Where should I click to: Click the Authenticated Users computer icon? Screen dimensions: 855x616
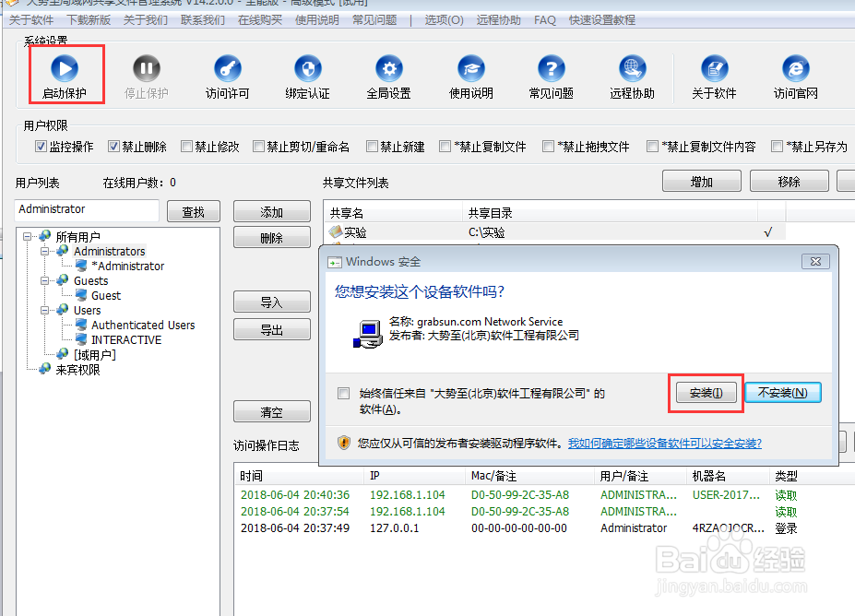81,325
